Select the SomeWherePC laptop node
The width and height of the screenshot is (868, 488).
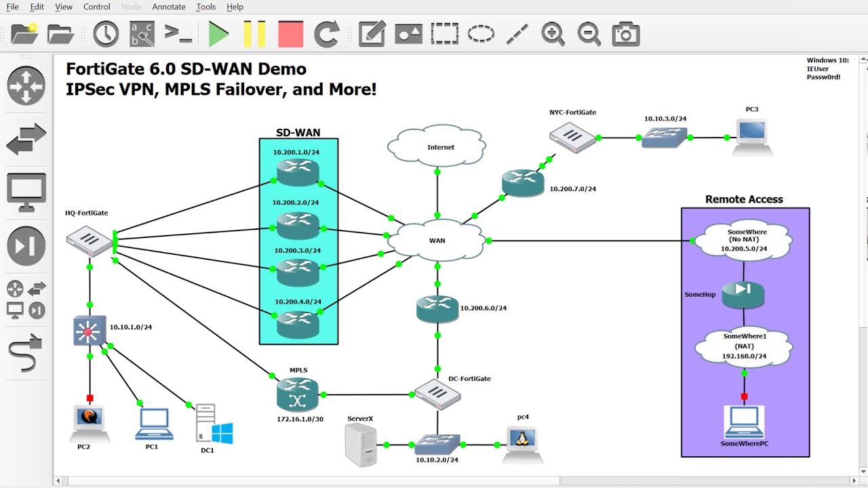[744, 422]
